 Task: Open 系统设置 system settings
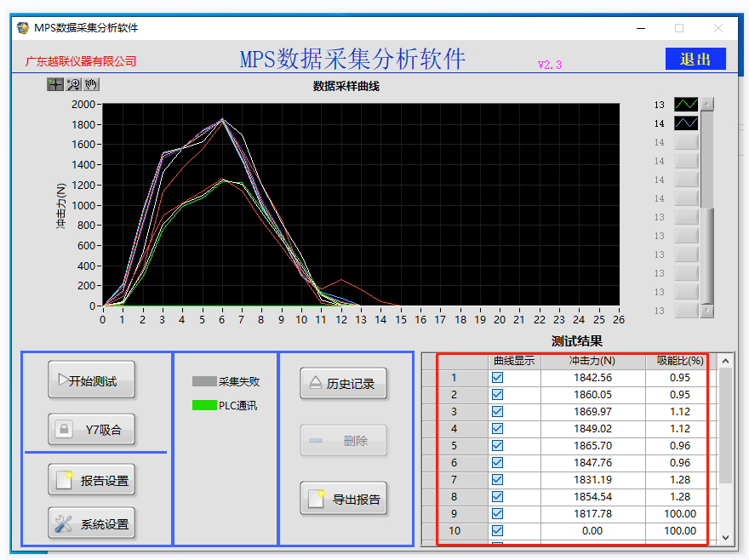point(91,524)
